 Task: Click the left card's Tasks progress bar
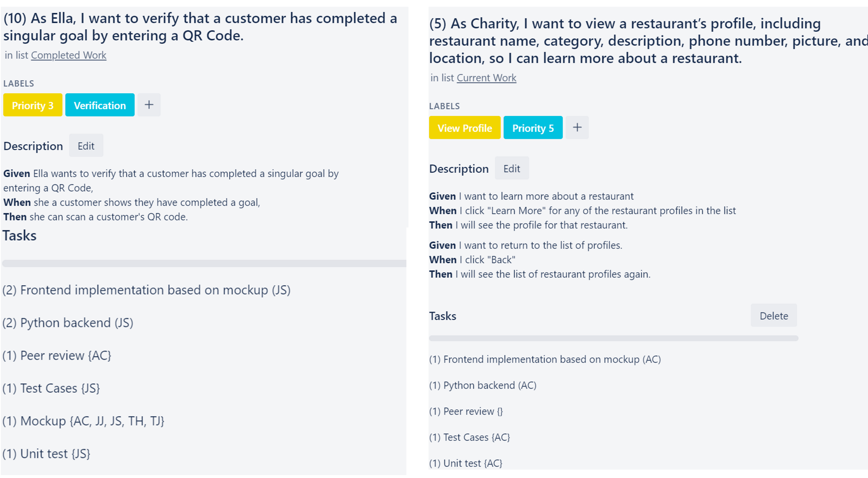click(204, 263)
